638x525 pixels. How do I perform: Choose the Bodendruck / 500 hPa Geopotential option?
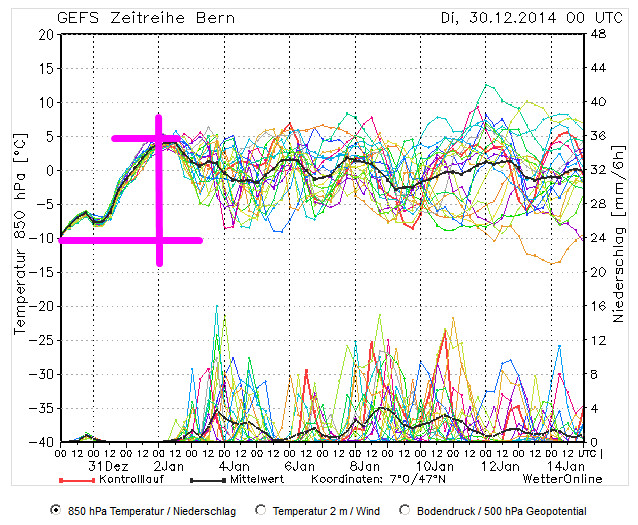[x=406, y=510]
